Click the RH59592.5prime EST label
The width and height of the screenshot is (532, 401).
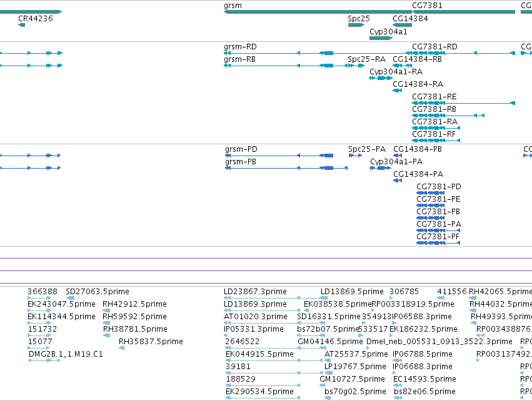click(x=134, y=317)
